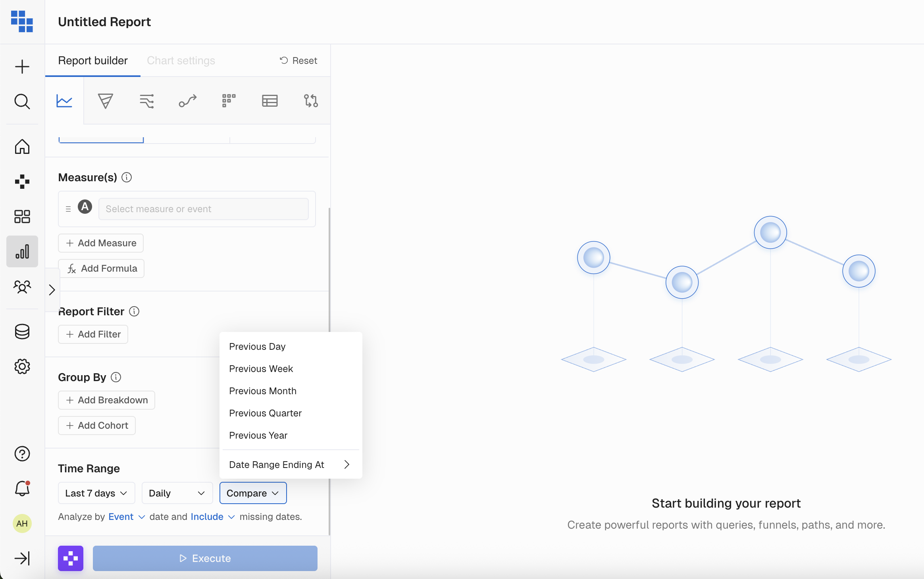Viewport: 924px width, 579px height.
Task: Choose Previous Month from compare menu
Action: pyautogui.click(x=263, y=391)
